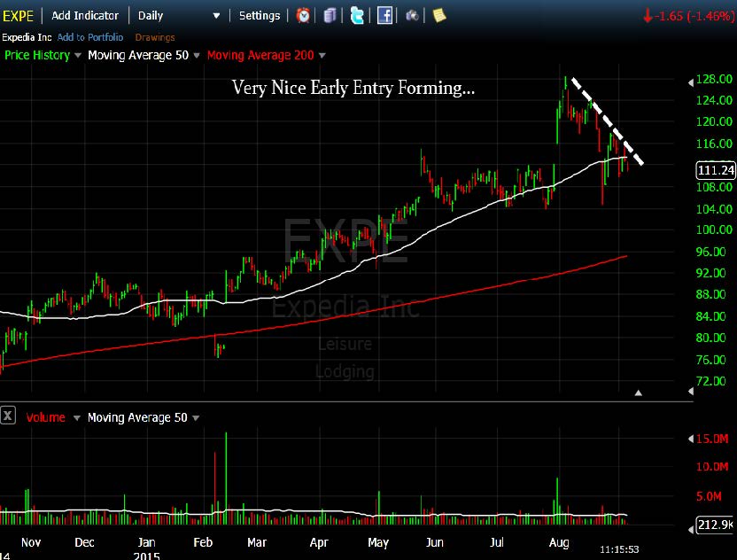Viewport: 737px width, 560px height.
Task: Click the 10.0M volume axis label
Action: click(712, 466)
